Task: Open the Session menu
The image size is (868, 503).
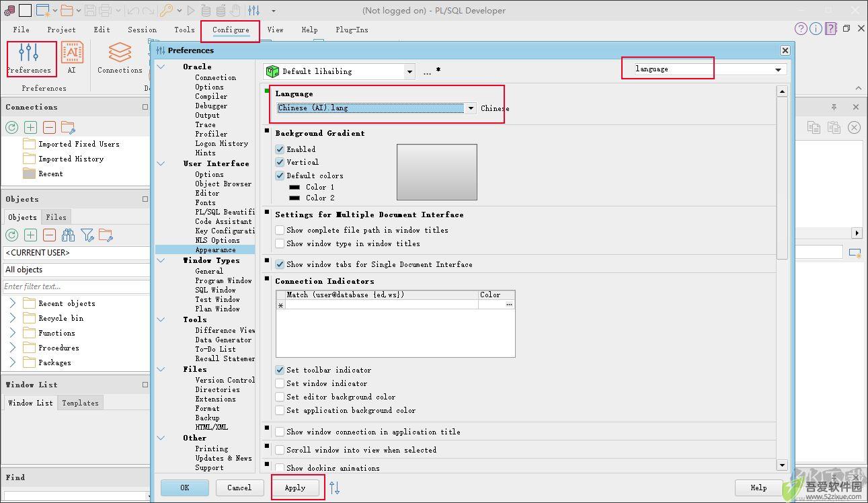Action: click(x=142, y=30)
